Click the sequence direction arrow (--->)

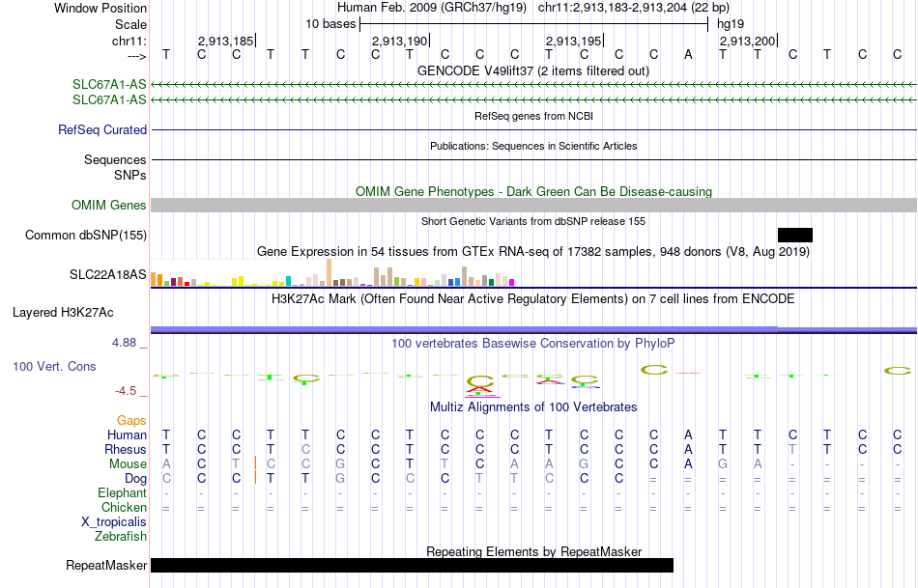coord(137,56)
